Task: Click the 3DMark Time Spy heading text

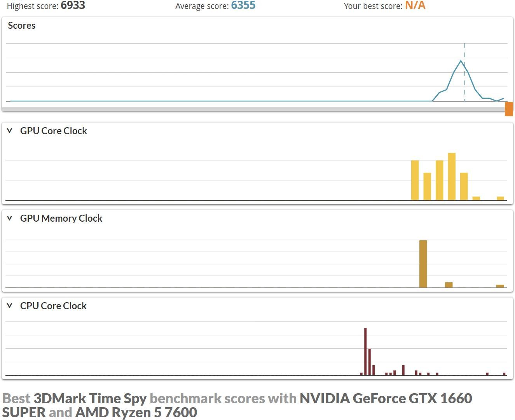Action: 90,398
